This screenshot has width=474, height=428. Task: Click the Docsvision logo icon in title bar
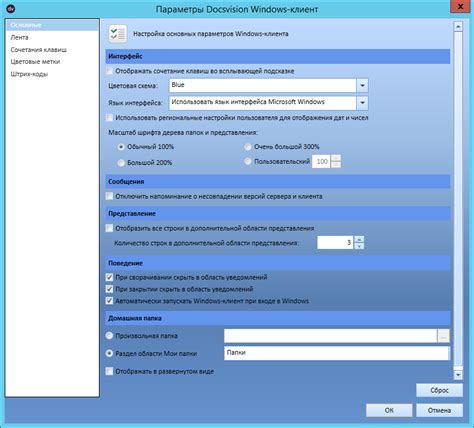coord(11,8)
